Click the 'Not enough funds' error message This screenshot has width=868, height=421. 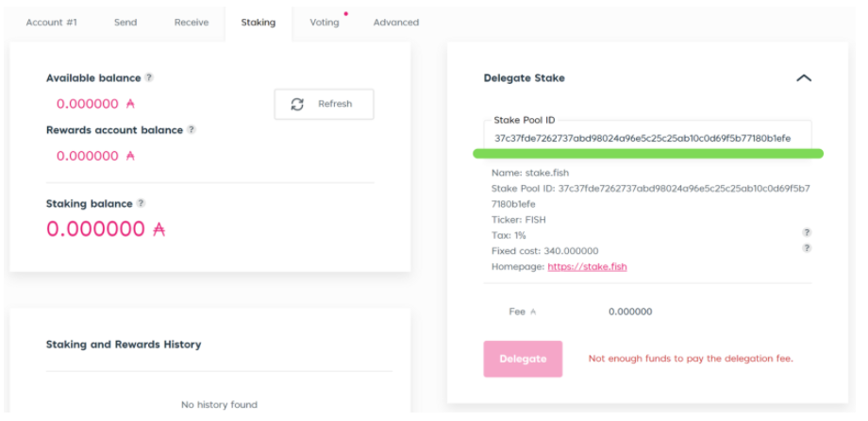coord(691,359)
